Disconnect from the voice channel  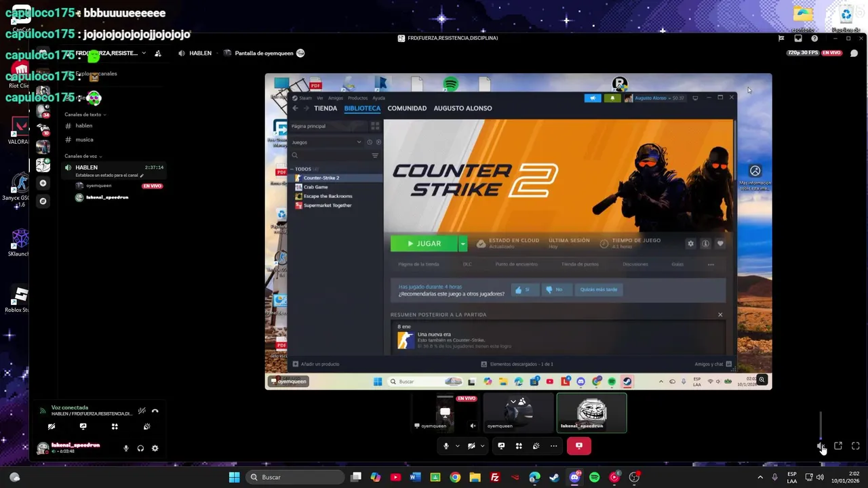pyautogui.click(x=155, y=411)
